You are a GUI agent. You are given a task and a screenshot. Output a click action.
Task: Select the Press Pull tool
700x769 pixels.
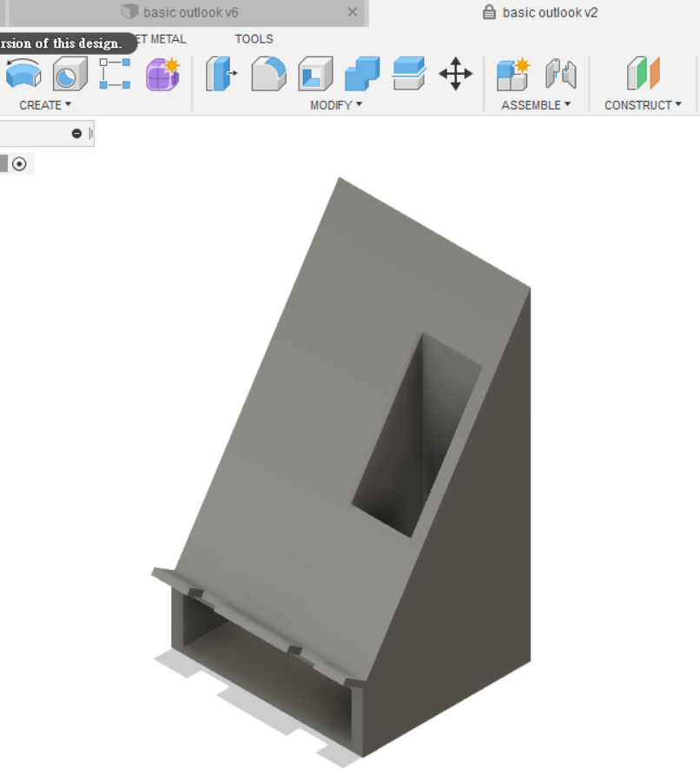tap(221, 74)
